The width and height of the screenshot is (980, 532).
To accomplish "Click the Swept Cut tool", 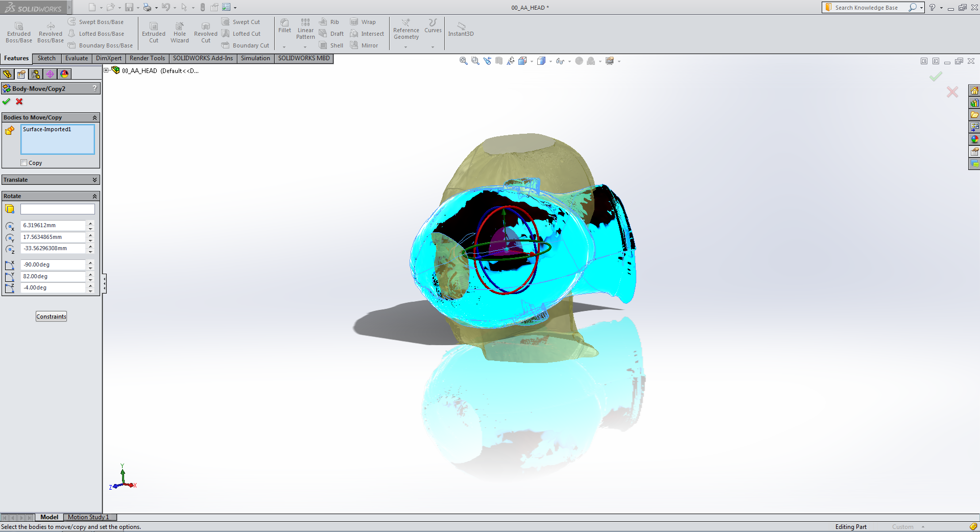I will pos(241,22).
